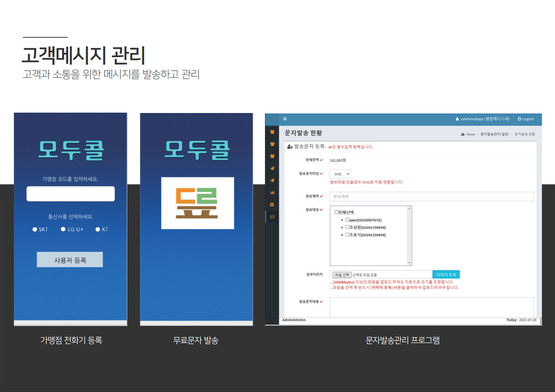Select the LG U+ carrier option
The height and width of the screenshot is (392, 555).
pos(62,229)
